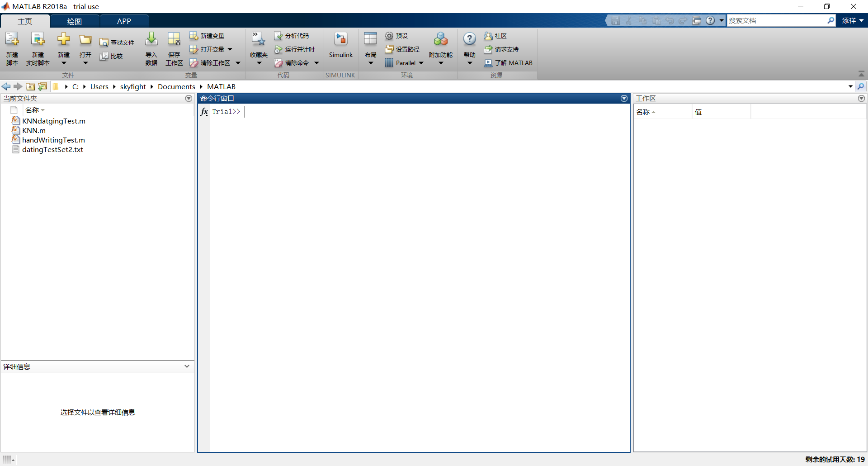Viewport: 868px width, 466px height.
Task: Select datingTestSet2.txt in the file list
Action: click(52, 150)
